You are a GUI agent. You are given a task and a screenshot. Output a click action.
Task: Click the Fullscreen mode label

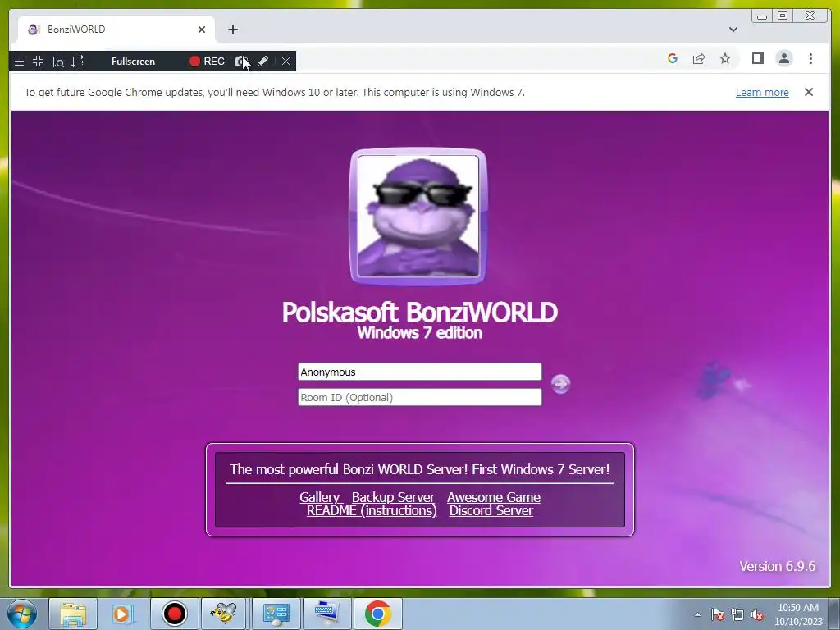pyautogui.click(x=134, y=61)
